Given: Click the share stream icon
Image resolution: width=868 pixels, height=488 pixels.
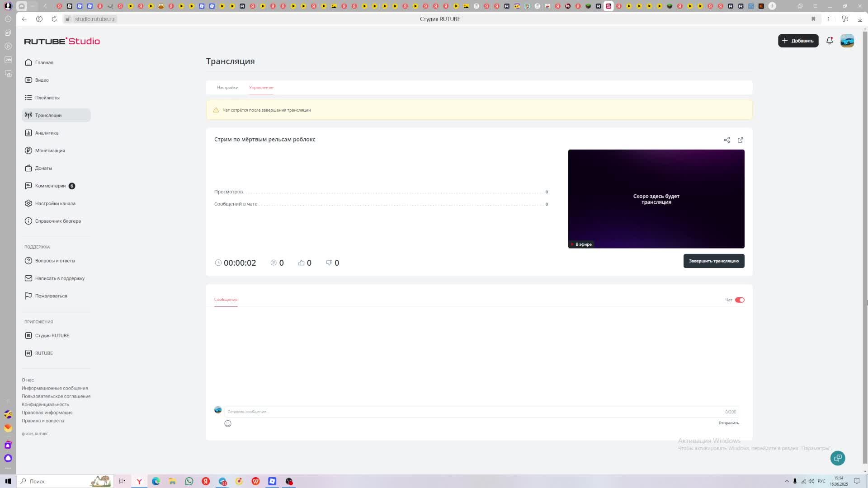Looking at the screenshot, I should [x=727, y=140].
